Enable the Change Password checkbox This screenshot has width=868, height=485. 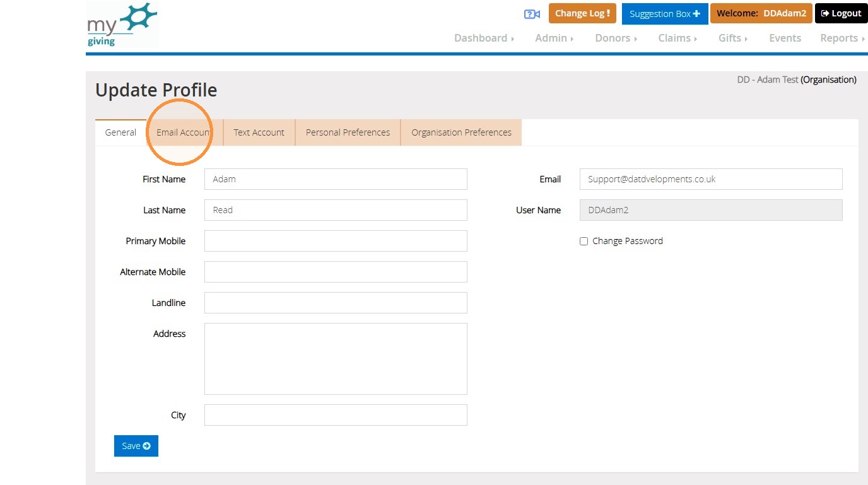pos(584,241)
